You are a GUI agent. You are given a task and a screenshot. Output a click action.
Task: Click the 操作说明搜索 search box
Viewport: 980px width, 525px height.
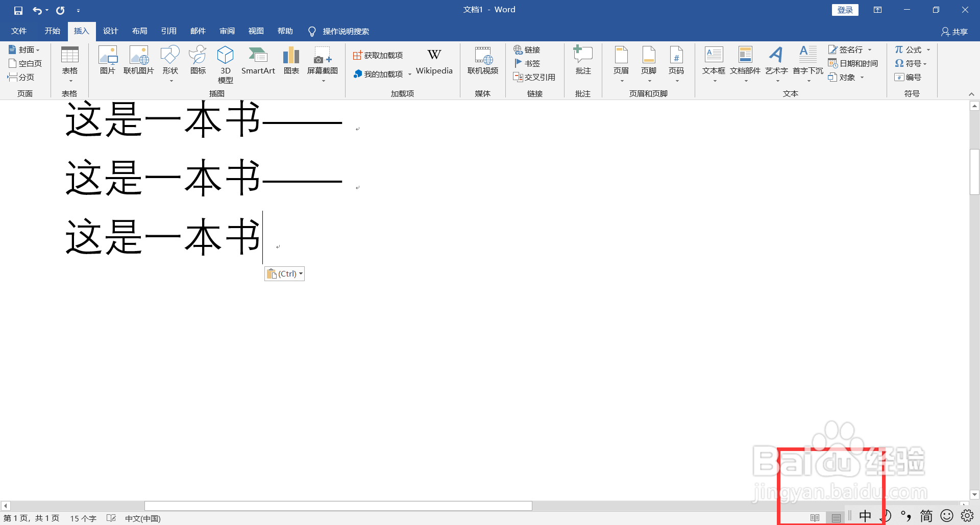point(339,31)
